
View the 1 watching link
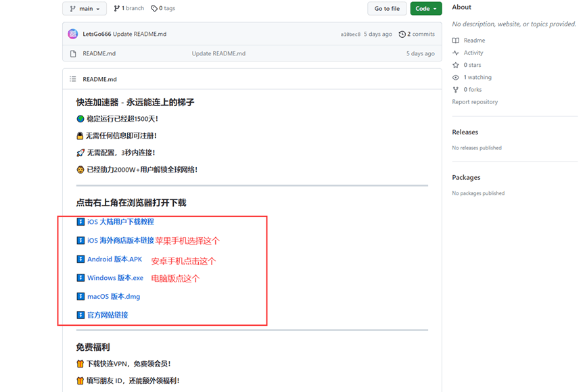pyautogui.click(x=477, y=77)
